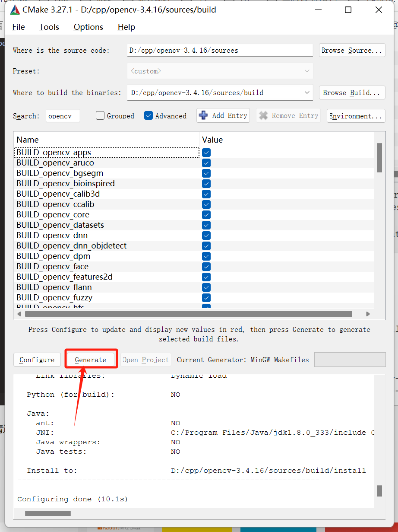
Task: Click the cache table vertical scrollbar thumb
Action: coord(379,158)
